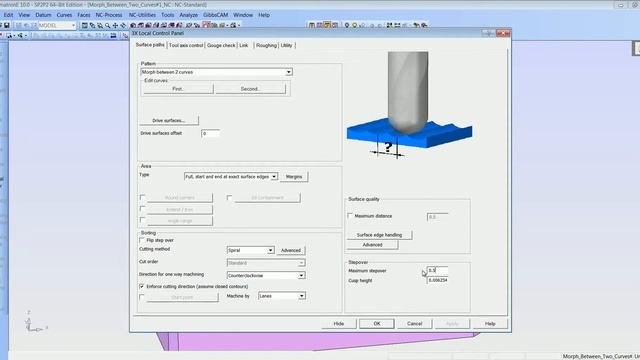
Task: Click the Hide button
Action: tap(339, 323)
